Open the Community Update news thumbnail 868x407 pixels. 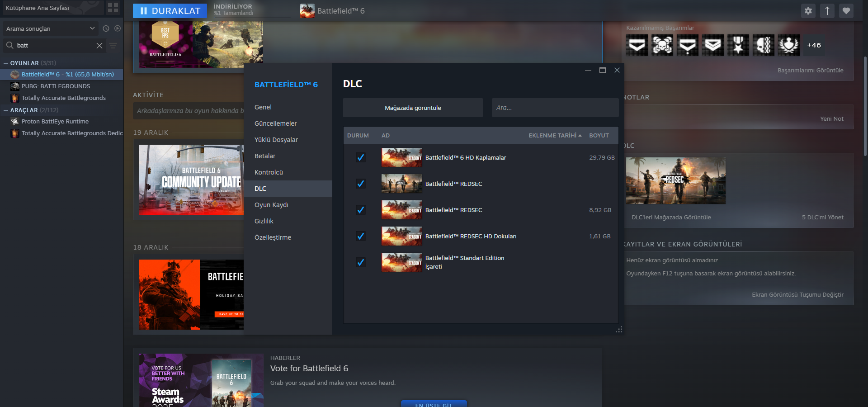[191, 180]
